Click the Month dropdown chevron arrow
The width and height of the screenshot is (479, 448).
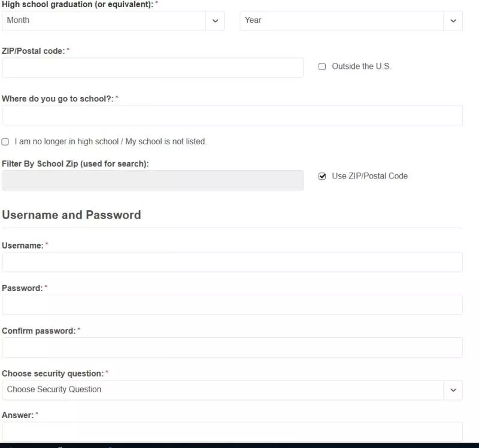click(x=216, y=21)
